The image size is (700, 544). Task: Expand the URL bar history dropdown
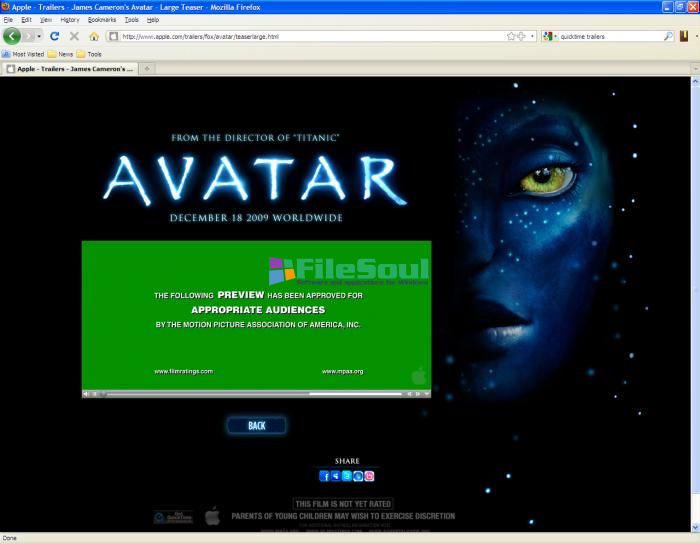pos(532,36)
